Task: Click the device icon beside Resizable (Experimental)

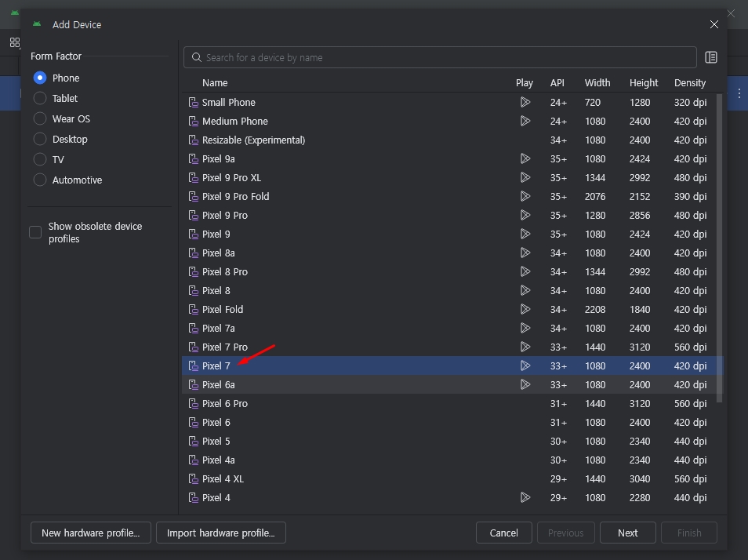Action: click(193, 140)
